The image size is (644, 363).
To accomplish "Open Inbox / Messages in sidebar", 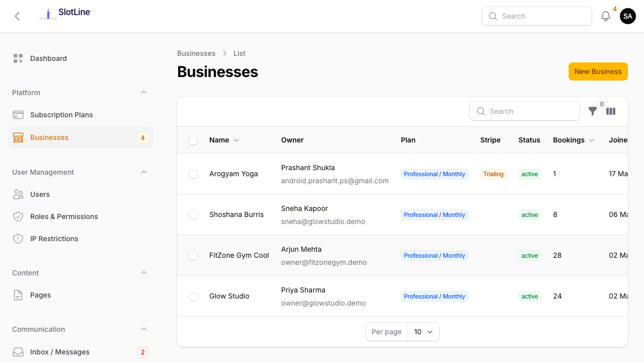I will tap(80, 352).
